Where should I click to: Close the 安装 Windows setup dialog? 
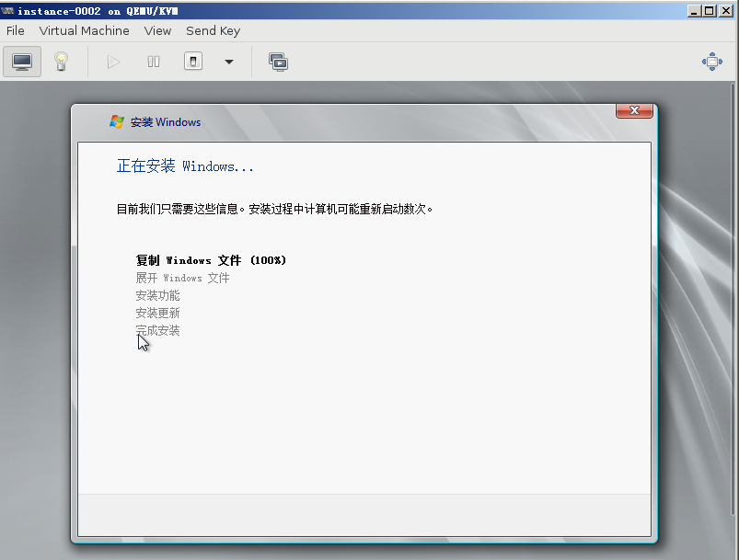[x=634, y=110]
